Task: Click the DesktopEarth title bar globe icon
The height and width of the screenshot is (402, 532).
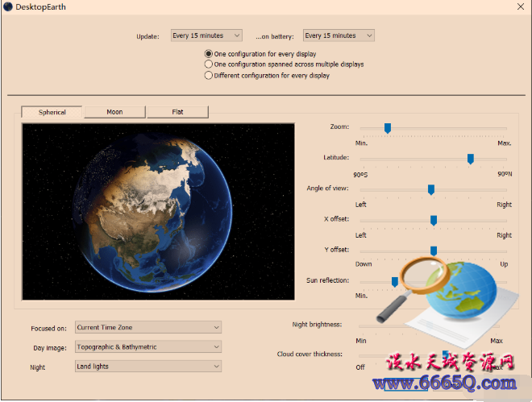Action: coord(8,6)
